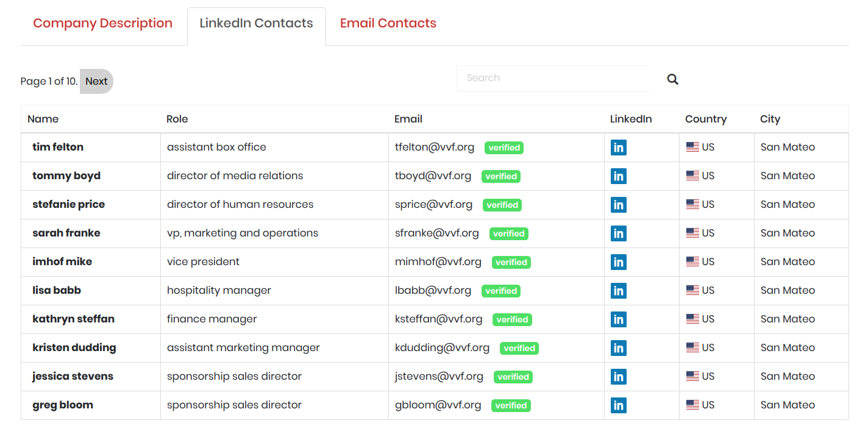The width and height of the screenshot is (868, 434).
Task: Click the email tfelton@vvf.org
Action: (434, 147)
